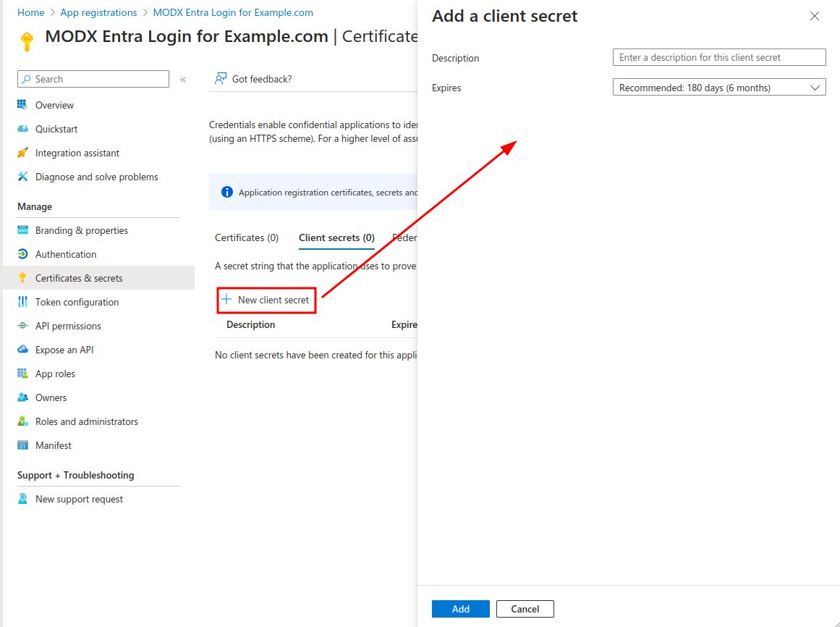
Task: Click the Got feedback? link
Action: click(262, 79)
